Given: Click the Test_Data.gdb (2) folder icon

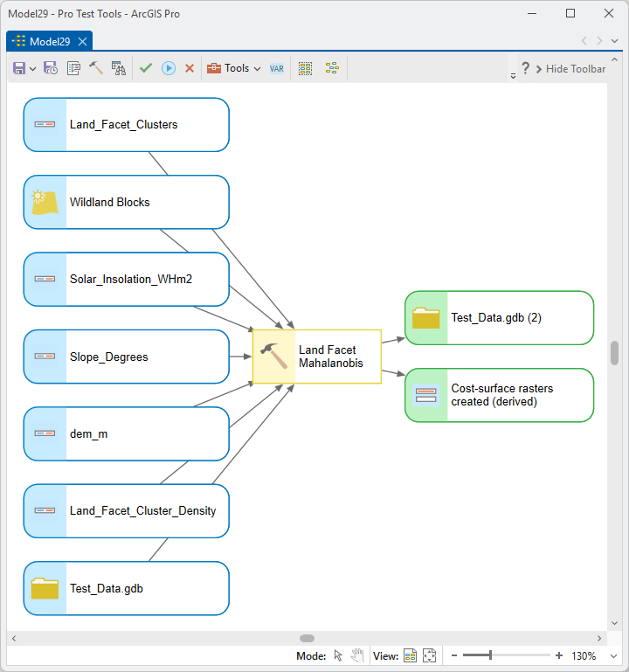Looking at the screenshot, I should pyautogui.click(x=426, y=318).
